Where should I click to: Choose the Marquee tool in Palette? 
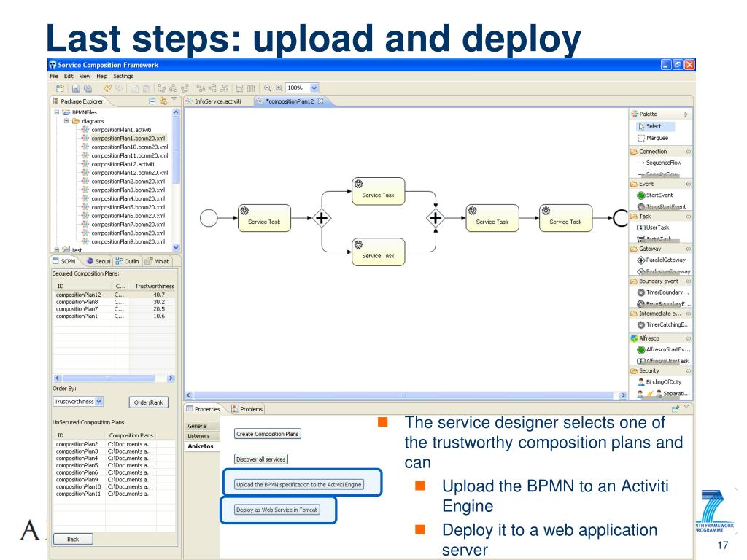(x=653, y=138)
